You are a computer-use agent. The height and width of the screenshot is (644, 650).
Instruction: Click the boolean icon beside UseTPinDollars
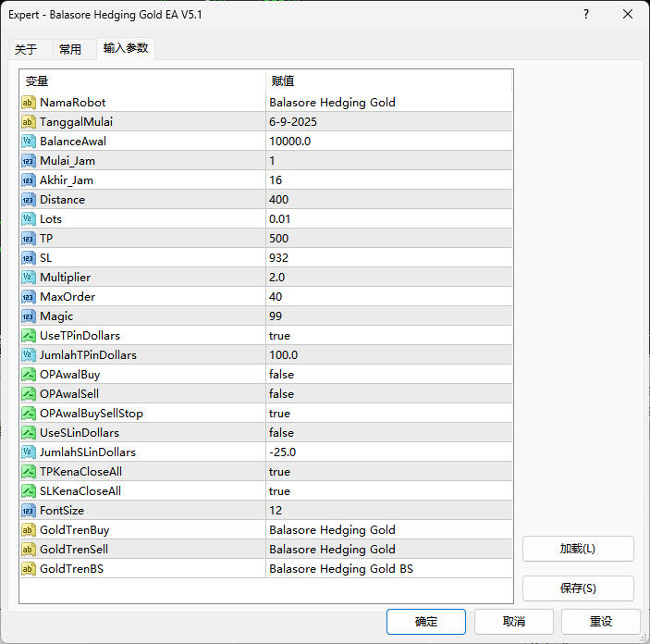[28, 335]
